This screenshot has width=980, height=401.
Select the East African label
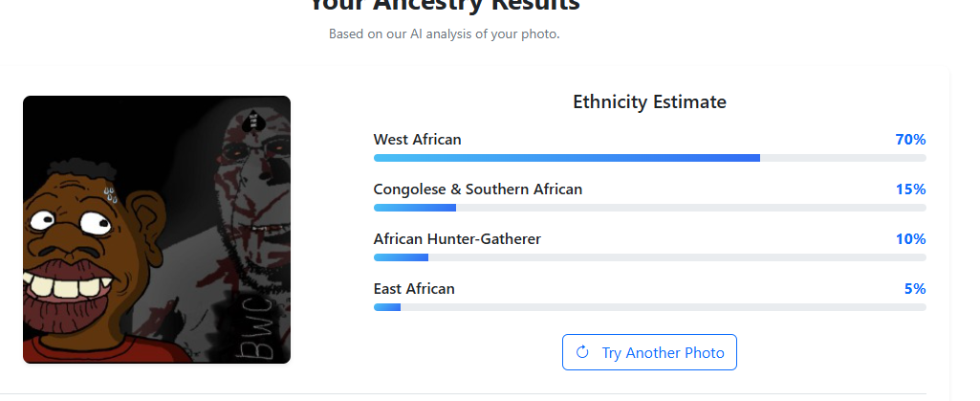[414, 289]
